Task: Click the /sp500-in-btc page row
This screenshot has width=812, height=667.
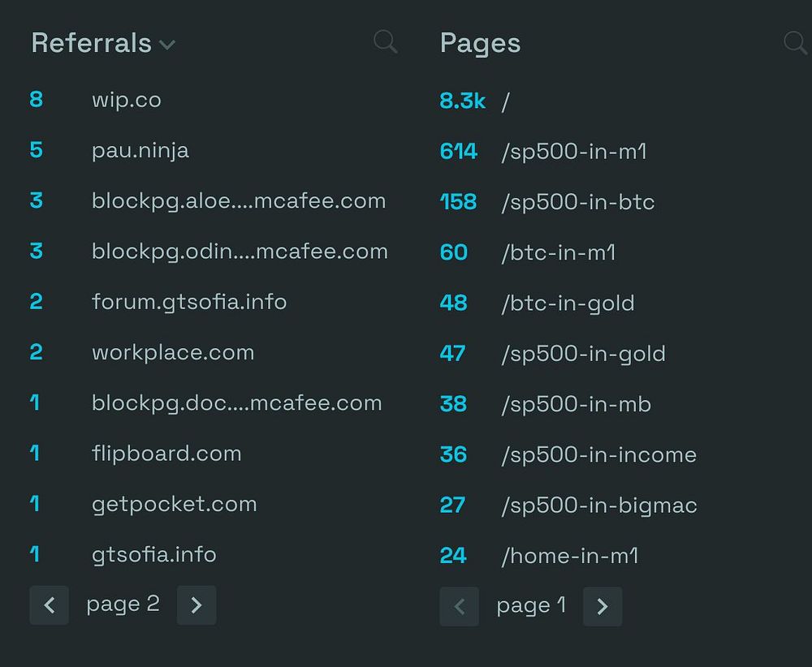Action: pos(577,202)
